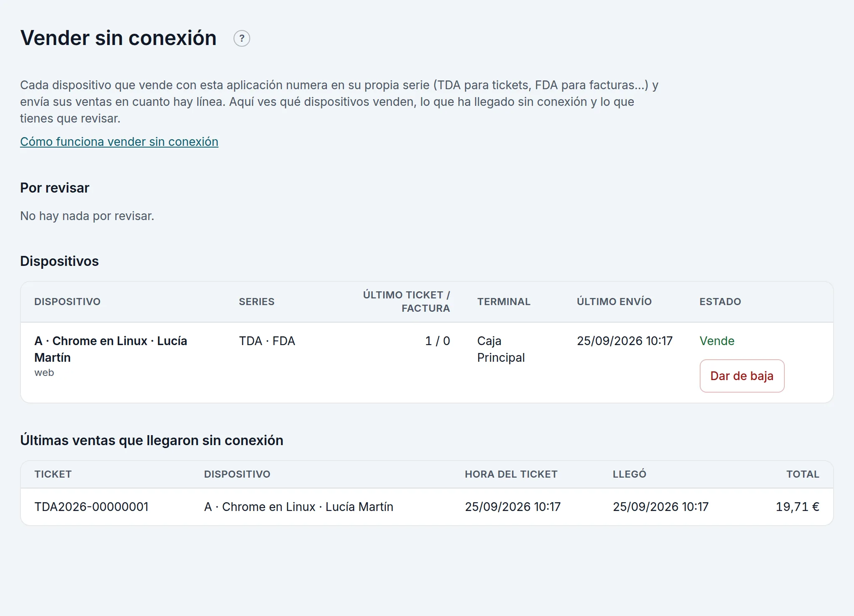Click the 'Dar de baja' button
The image size is (854, 616).
[x=742, y=376]
